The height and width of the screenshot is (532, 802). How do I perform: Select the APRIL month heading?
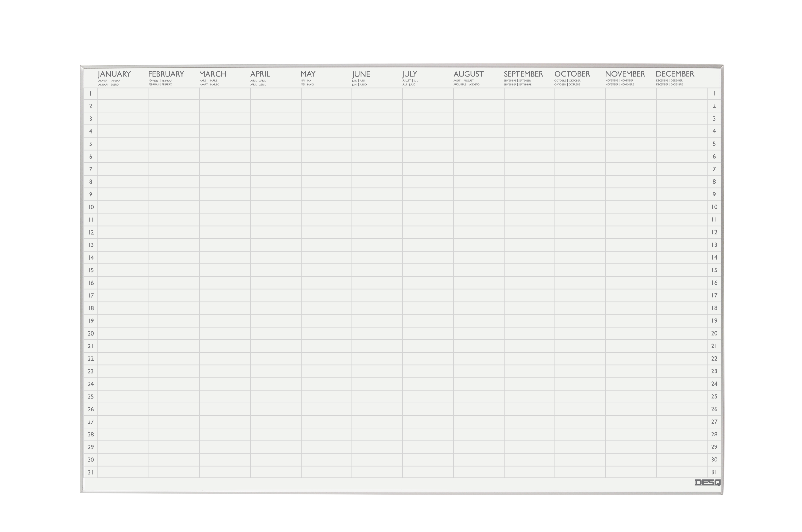(260, 74)
